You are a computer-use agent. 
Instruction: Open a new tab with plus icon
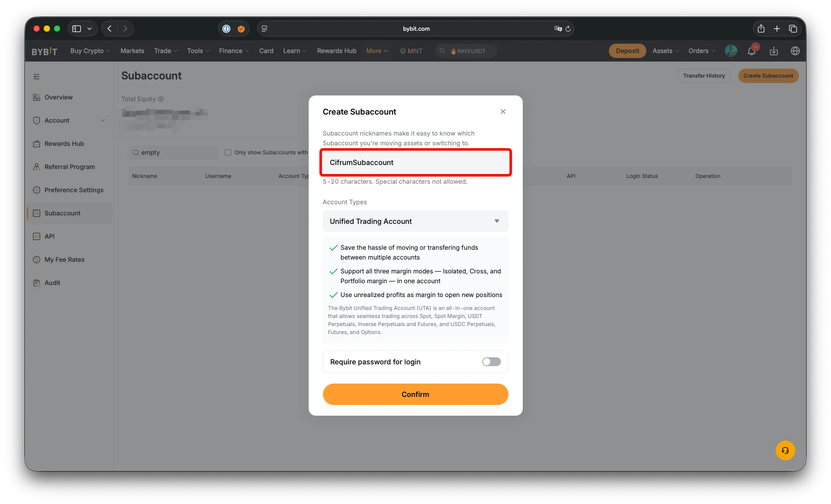pyautogui.click(x=777, y=29)
